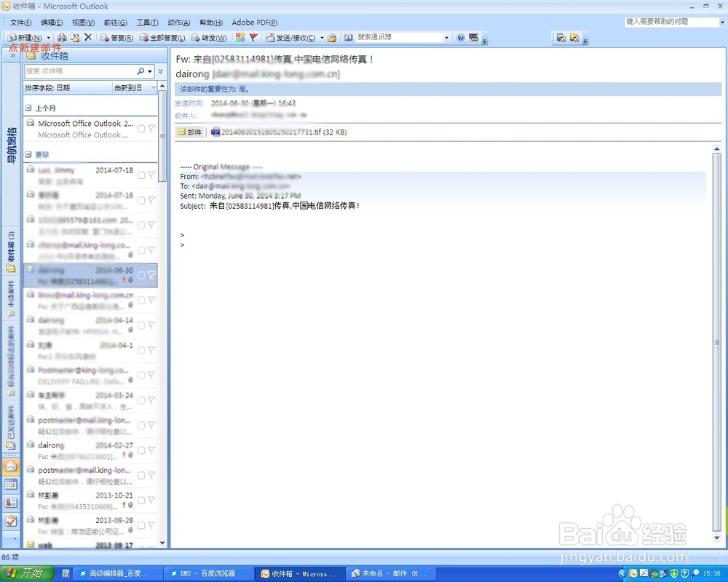This screenshot has width=728, height=582.
Task: Open the 编辑(E) menu
Action: tap(52, 23)
